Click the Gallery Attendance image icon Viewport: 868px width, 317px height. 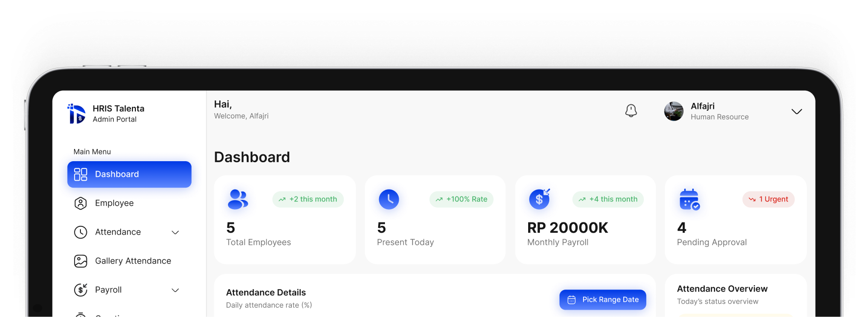[x=80, y=261]
